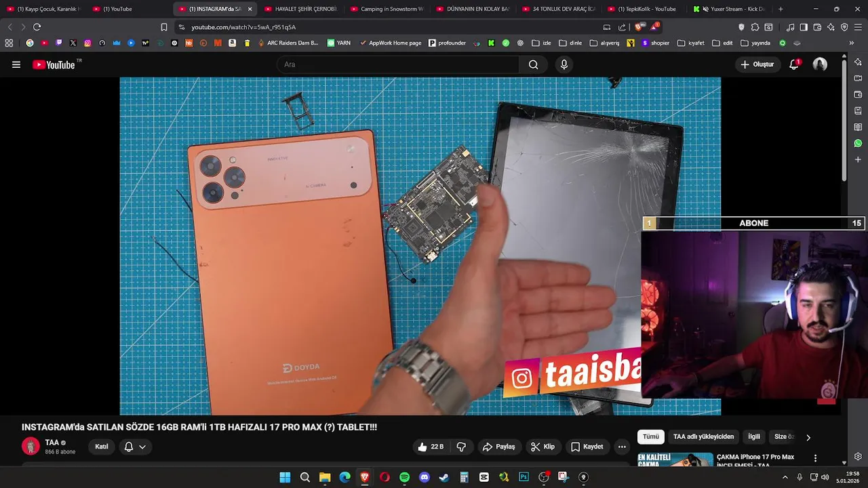868x488 pixels.
Task: Like the video with 22 B likes
Action: (431, 447)
